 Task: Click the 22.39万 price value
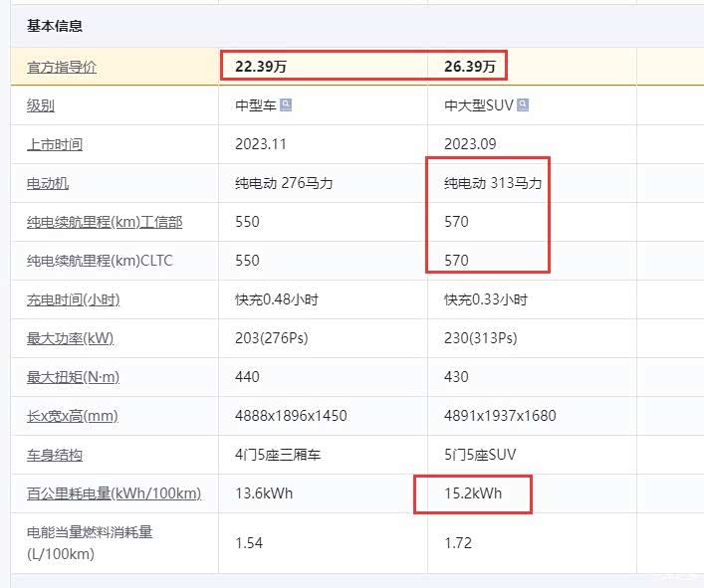[262, 67]
